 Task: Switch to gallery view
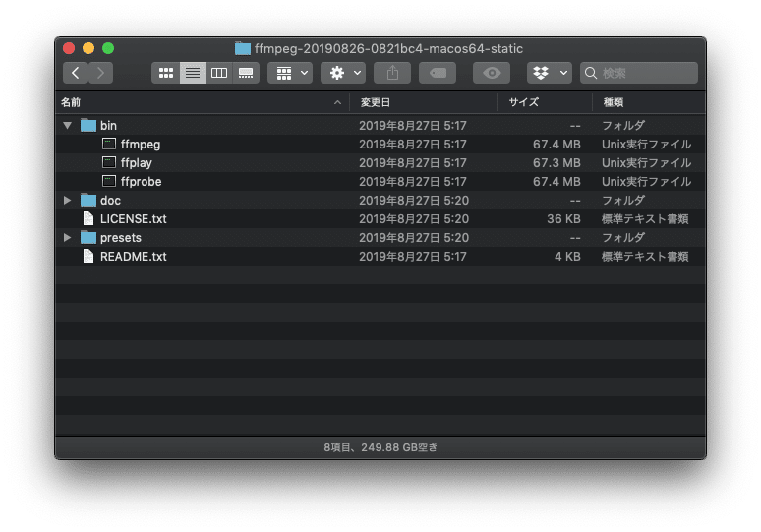pos(246,73)
